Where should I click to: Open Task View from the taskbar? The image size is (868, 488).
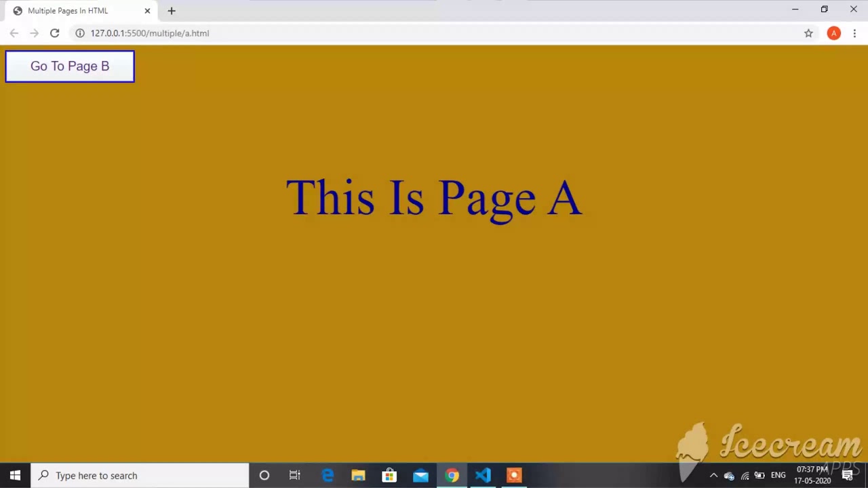295,475
